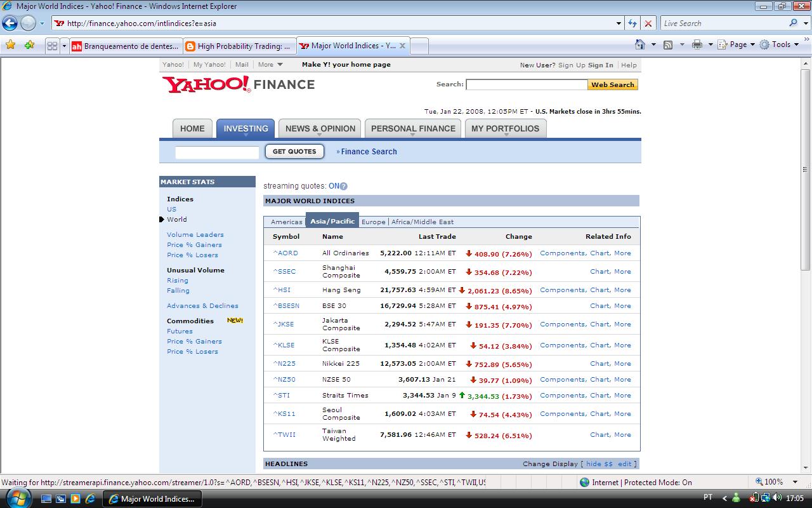Click the Windows Start orb
812x508 pixels.
17,498
